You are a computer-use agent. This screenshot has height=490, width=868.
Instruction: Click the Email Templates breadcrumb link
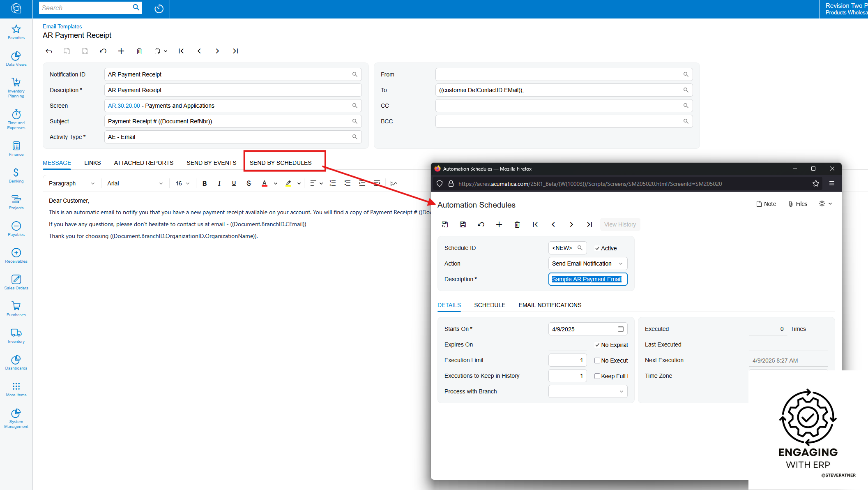click(x=62, y=26)
